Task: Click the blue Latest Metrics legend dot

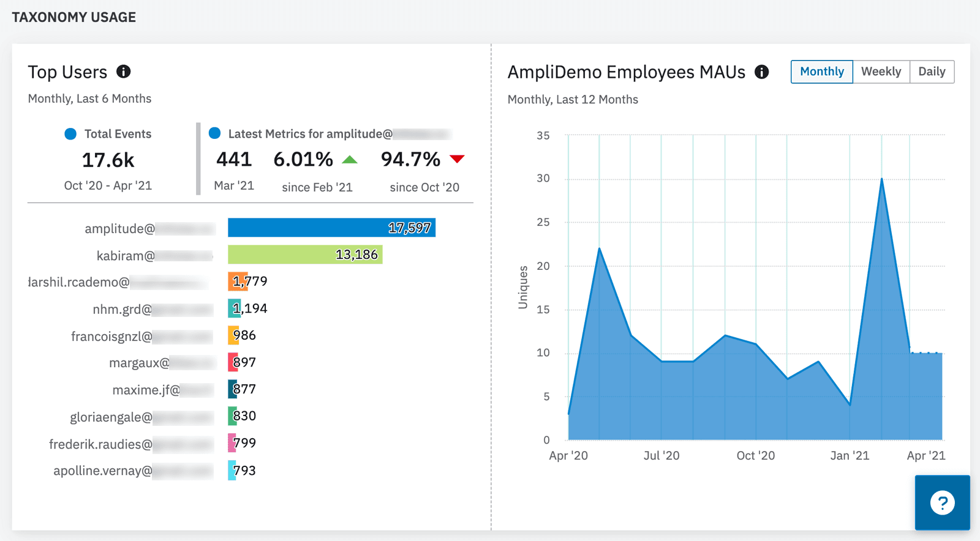Action: click(x=214, y=133)
